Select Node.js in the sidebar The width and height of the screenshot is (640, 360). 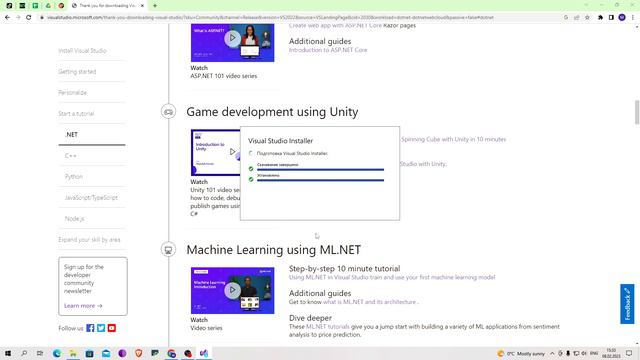coord(74,218)
